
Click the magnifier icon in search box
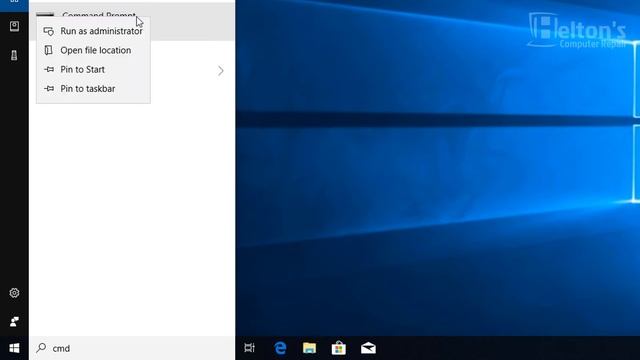pos(41,348)
